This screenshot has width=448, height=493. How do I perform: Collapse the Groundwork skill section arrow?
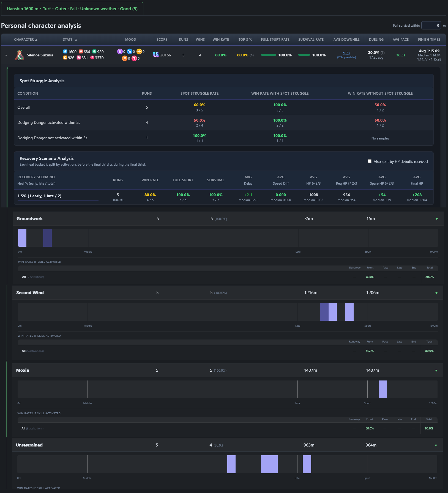436,219
